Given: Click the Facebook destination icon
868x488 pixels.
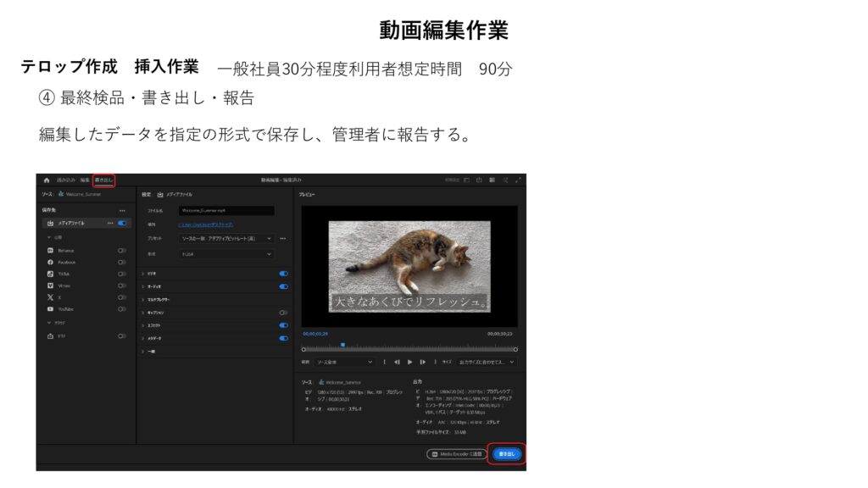Looking at the screenshot, I should tap(51, 263).
